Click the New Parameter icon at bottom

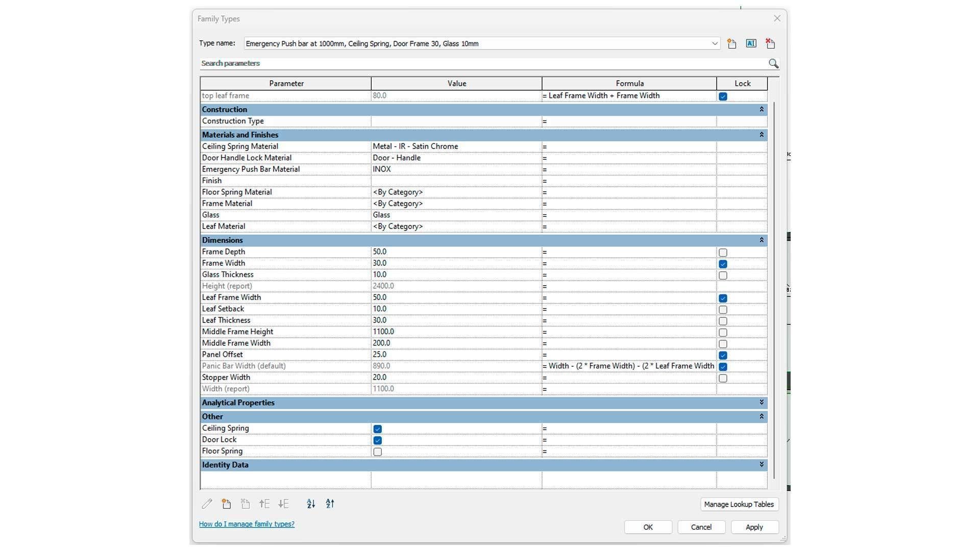[x=226, y=504]
